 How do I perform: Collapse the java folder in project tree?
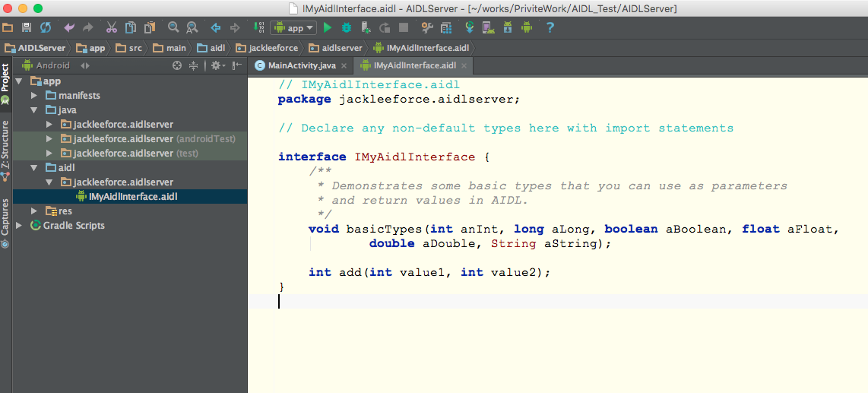[x=34, y=110]
